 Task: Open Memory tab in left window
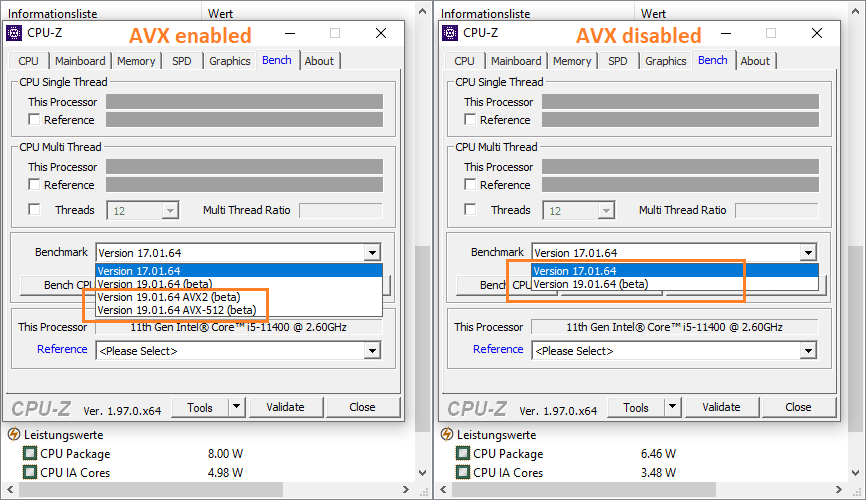[136, 61]
